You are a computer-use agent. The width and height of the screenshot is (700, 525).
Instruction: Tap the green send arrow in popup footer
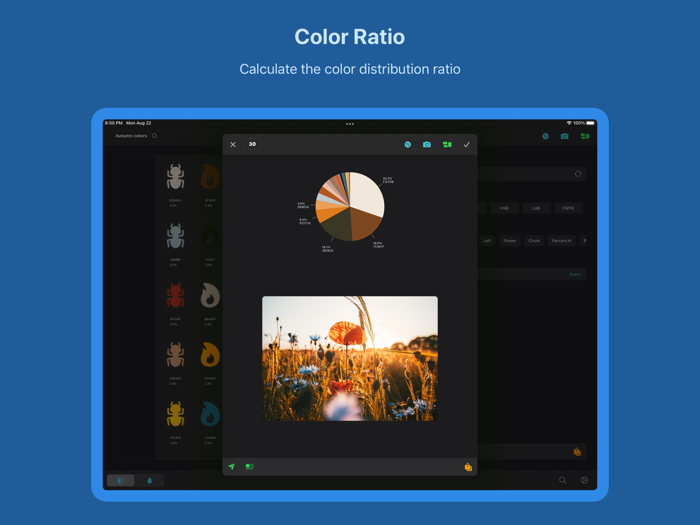coord(232,467)
